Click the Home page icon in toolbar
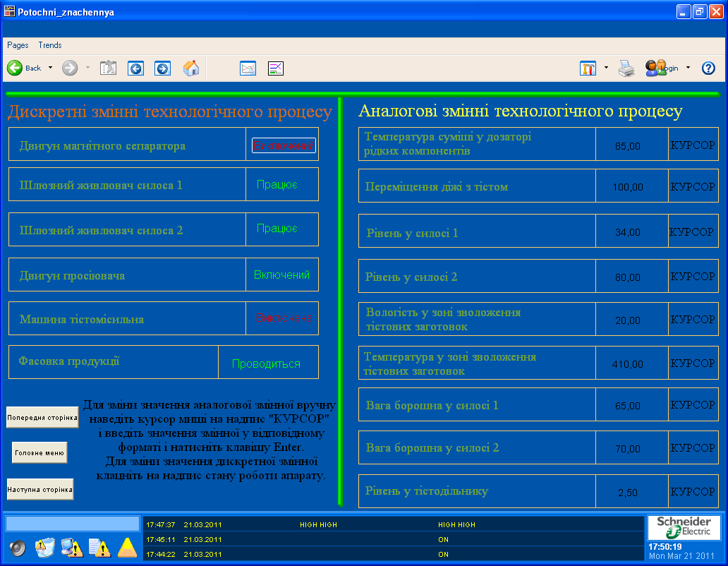 point(190,68)
